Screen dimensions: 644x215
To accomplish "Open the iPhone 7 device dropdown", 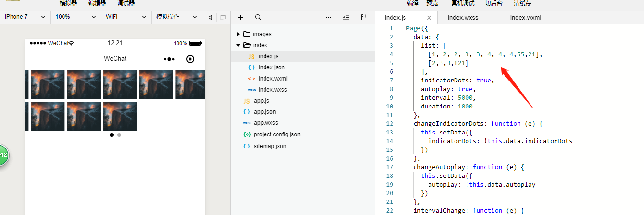I will [25, 17].
